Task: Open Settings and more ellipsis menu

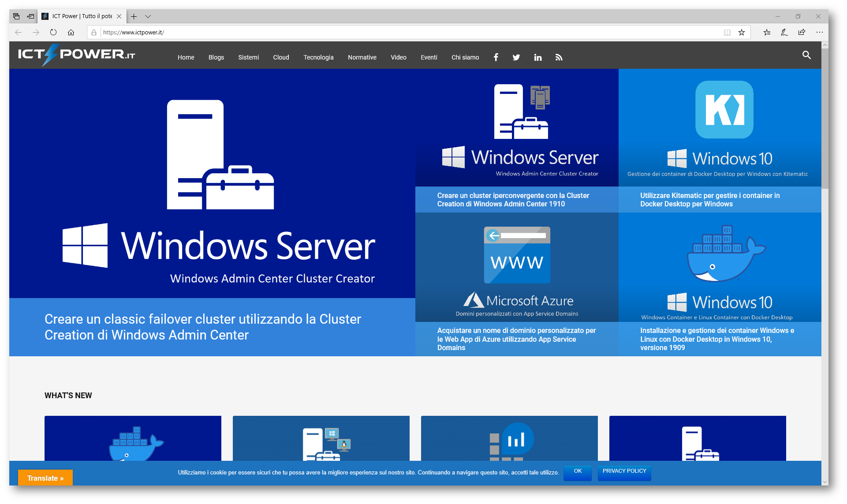Action: 819,32
